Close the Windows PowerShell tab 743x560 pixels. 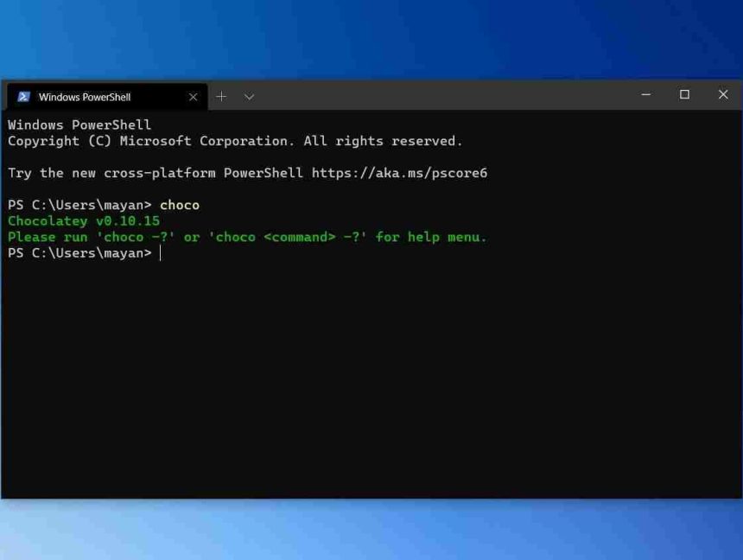coord(193,97)
